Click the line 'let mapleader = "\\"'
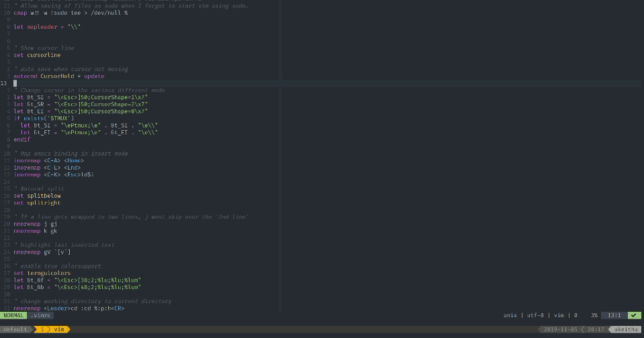The height and width of the screenshot is (338, 644). point(47,27)
